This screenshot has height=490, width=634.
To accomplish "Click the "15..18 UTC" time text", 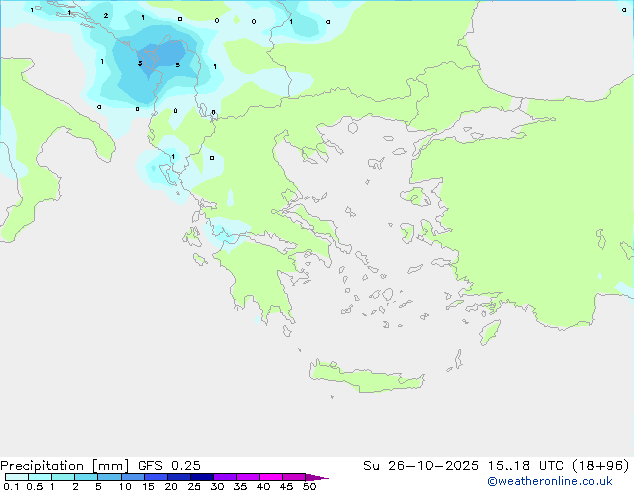I will (525, 466).
